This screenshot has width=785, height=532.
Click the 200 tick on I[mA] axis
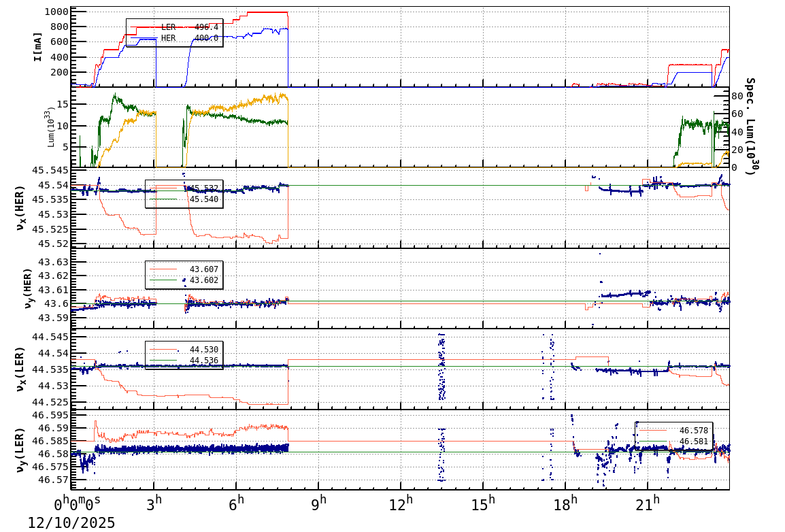(59, 72)
